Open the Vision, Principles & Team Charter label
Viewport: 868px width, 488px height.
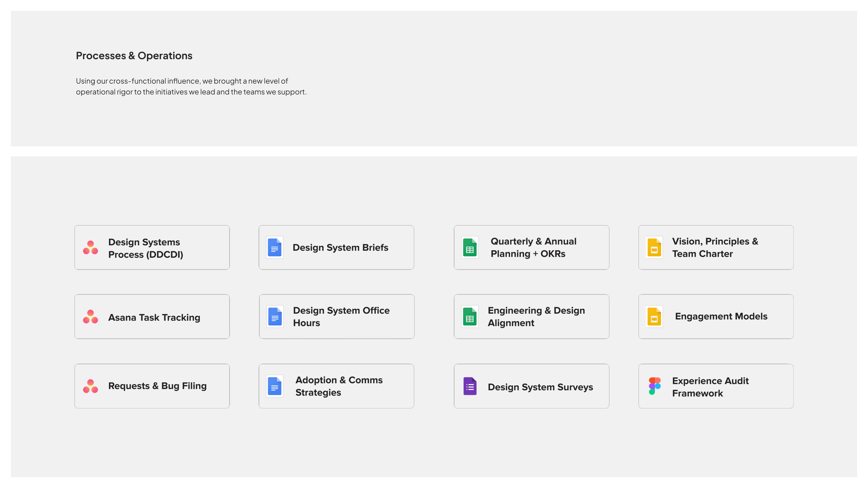coord(715,248)
